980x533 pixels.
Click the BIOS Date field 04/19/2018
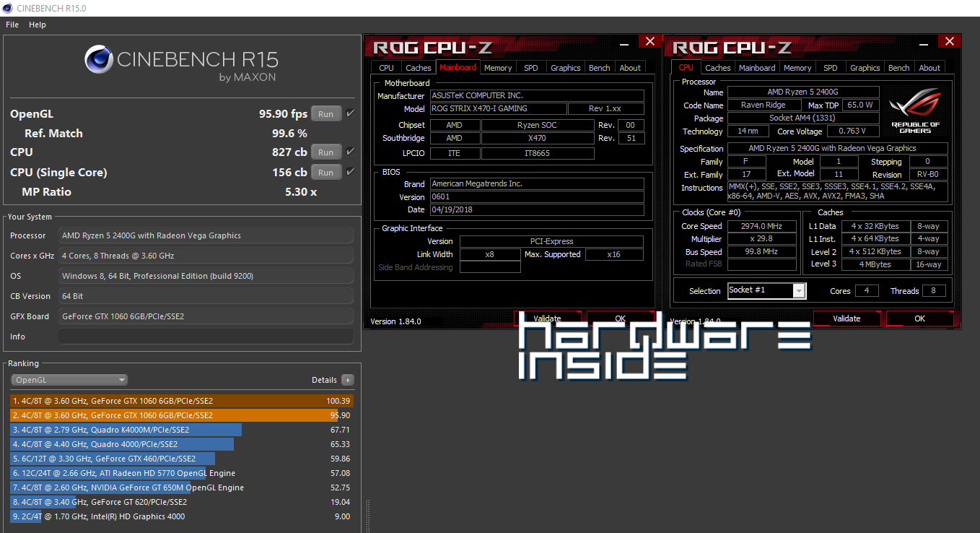[x=537, y=209]
